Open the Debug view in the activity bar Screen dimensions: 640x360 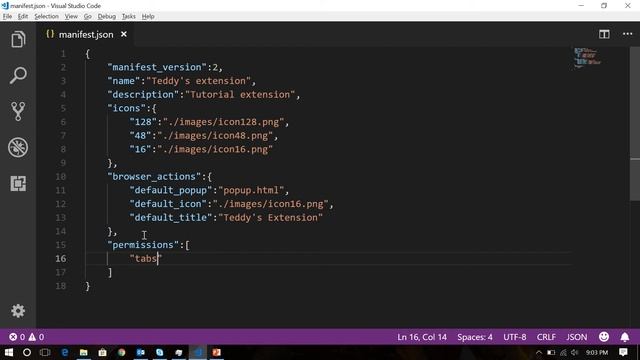[18, 147]
